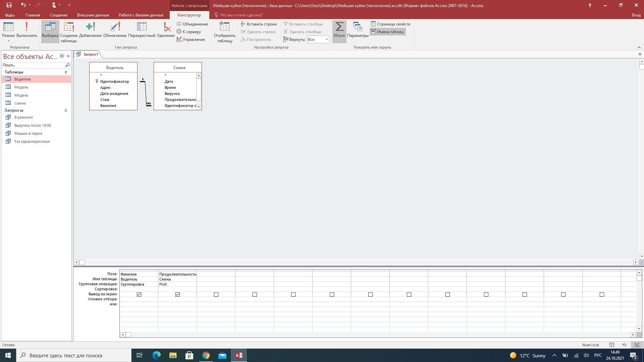644x362 pixels.
Task: Select the Удаление query type
Action: (166, 30)
